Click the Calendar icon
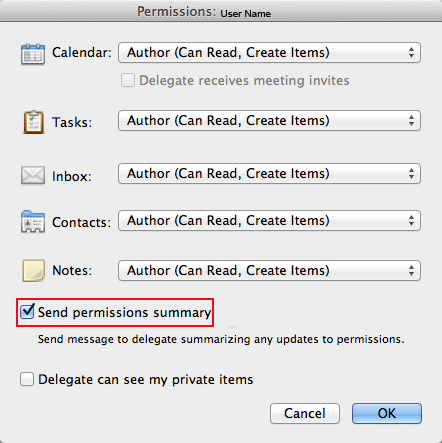Viewport: 442px width, 443px height. (33, 54)
